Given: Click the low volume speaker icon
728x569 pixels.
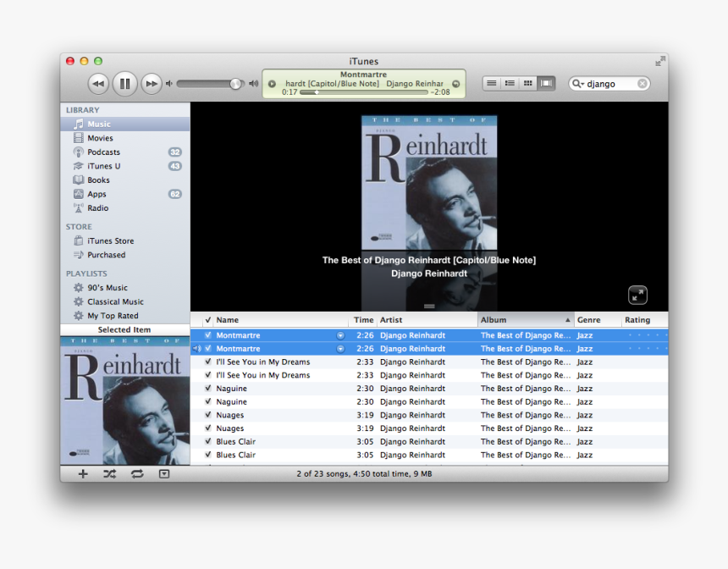Looking at the screenshot, I should [x=169, y=84].
